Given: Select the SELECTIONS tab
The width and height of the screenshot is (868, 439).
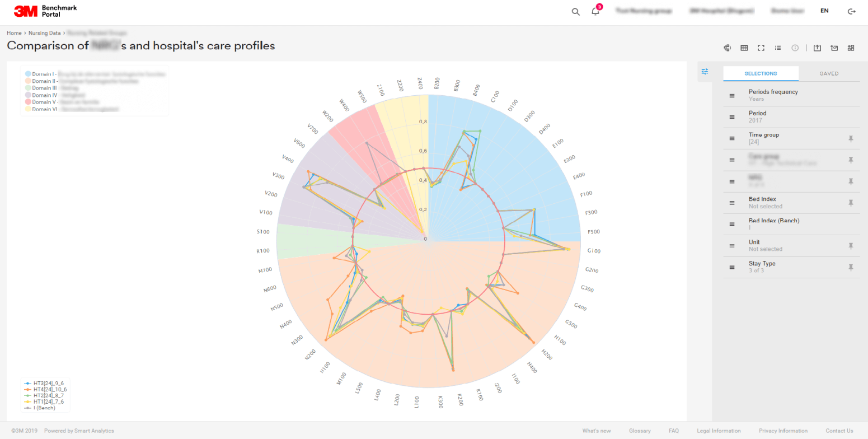Looking at the screenshot, I should [x=761, y=73].
